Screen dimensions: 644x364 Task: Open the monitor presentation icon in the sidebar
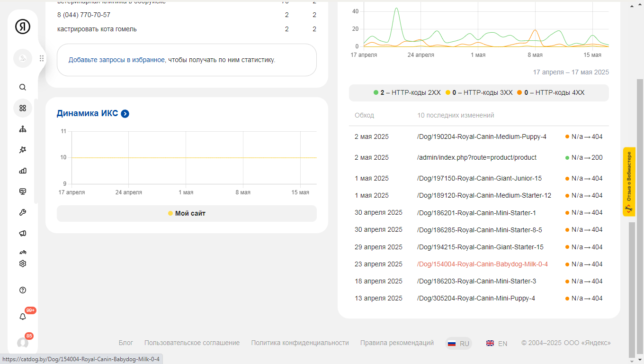(23, 191)
